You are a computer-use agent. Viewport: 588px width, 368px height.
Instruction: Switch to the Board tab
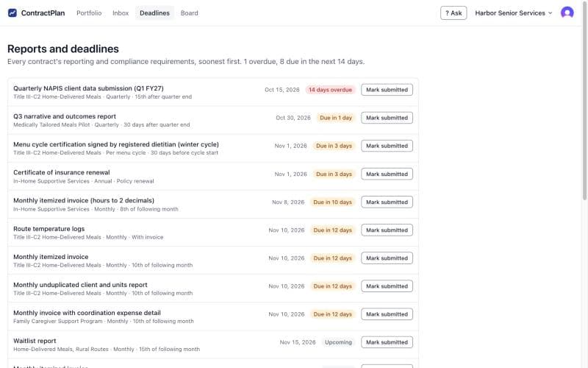coord(190,13)
